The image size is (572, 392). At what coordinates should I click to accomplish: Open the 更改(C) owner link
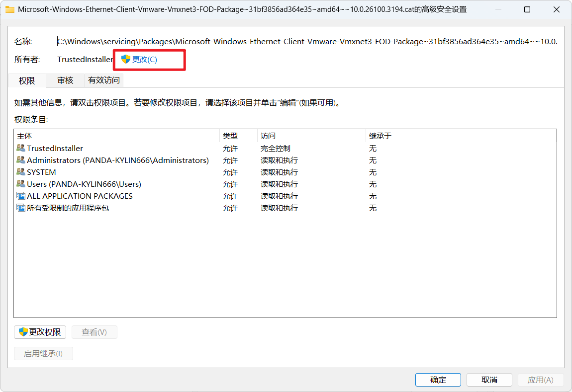(144, 60)
